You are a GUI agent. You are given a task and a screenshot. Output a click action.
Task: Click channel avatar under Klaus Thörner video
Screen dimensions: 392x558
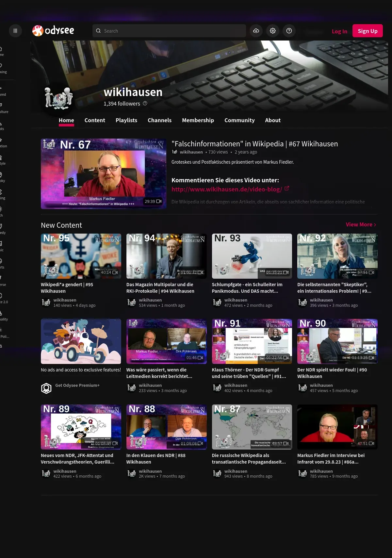pyautogui.click(x=217, y=388)
